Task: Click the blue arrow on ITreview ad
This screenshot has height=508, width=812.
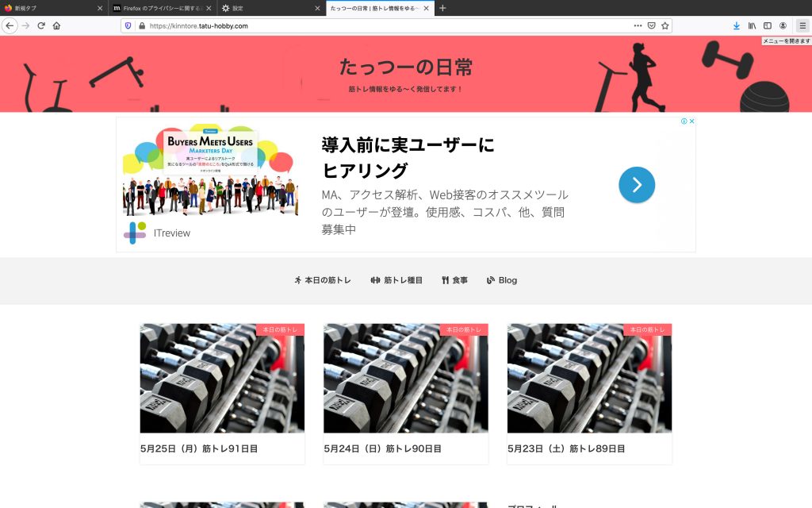Action: [x=637, y=185]
